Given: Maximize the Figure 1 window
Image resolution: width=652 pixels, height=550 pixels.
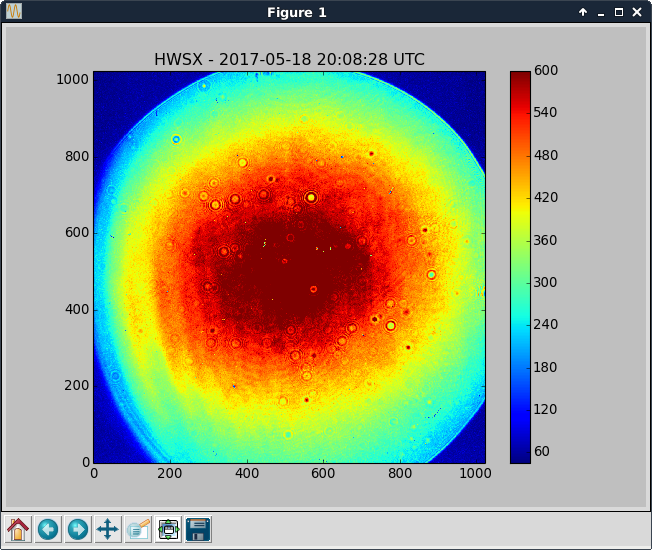Looking at the screenshot, I should pyautogui.click(x=619, y=12).
